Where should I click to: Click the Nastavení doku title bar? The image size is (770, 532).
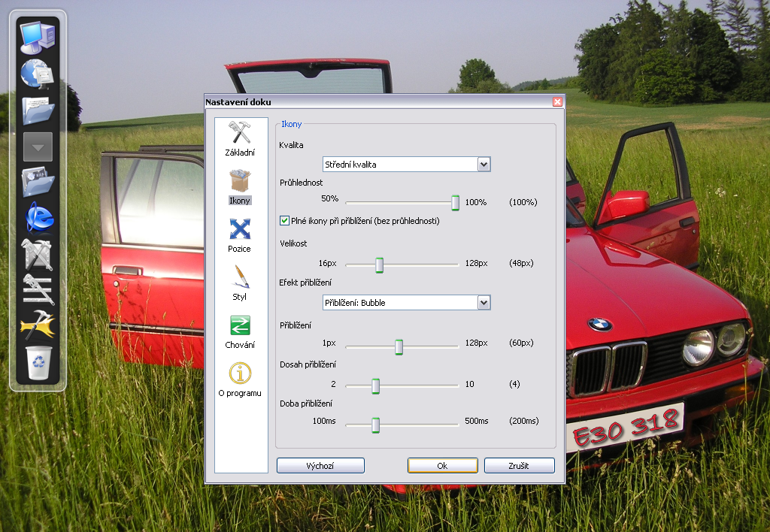[x=384, y=102]
